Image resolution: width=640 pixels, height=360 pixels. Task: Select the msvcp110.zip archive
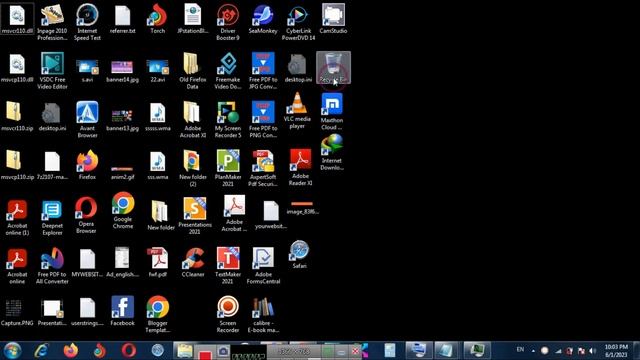click(17, 165)
